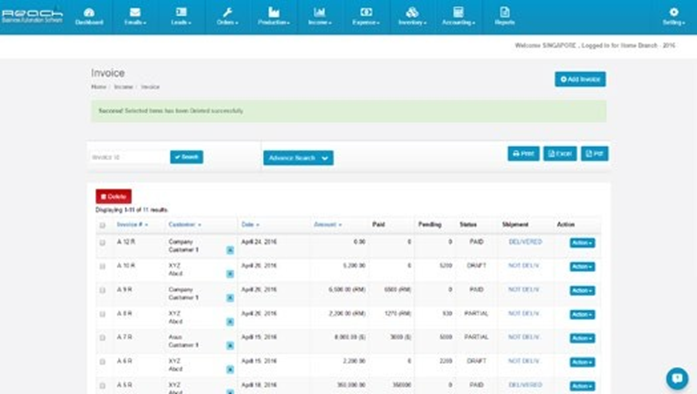Screen dimensions: 697x394
Task: Click the red Delete button
Action: (x=113, y=197)
